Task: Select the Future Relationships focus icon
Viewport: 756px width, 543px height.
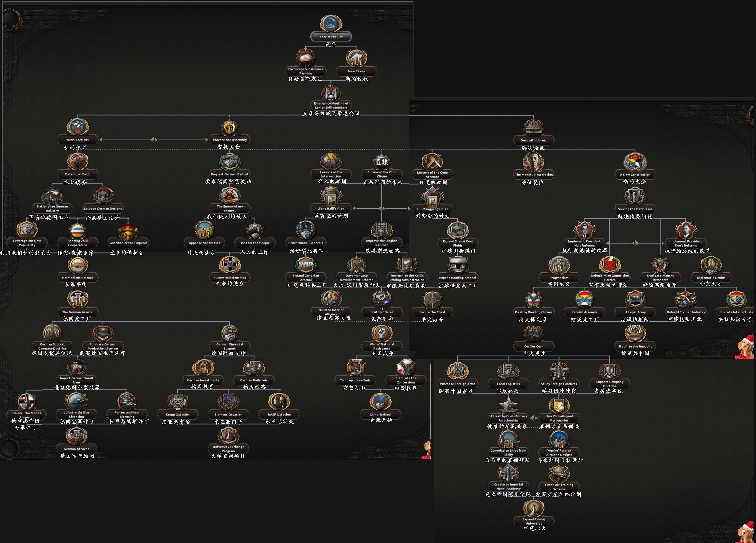Action: pos(230,265)
